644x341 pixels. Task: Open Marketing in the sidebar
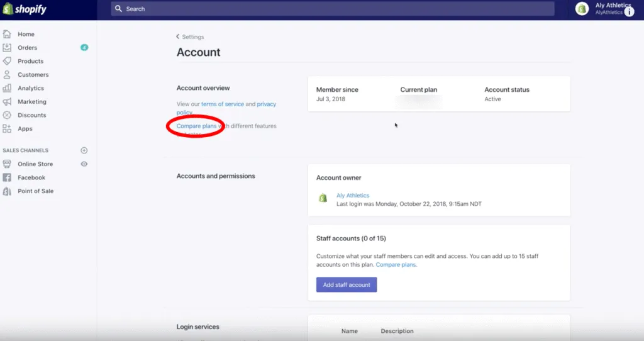32,101
